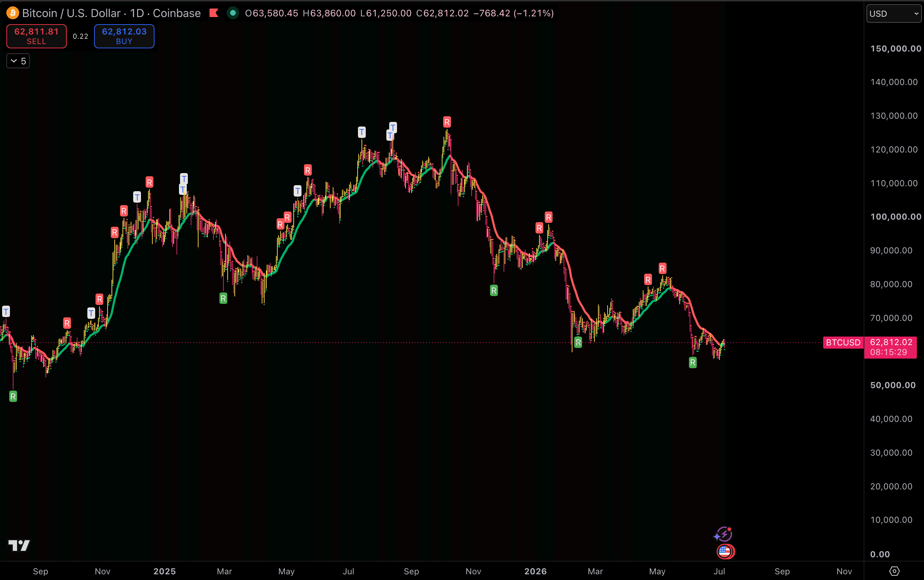Image resolution: width=924 pixels, height=580 pixels.
Task: Click the 2026 label on time axis
Action: (x=536, y=571)
